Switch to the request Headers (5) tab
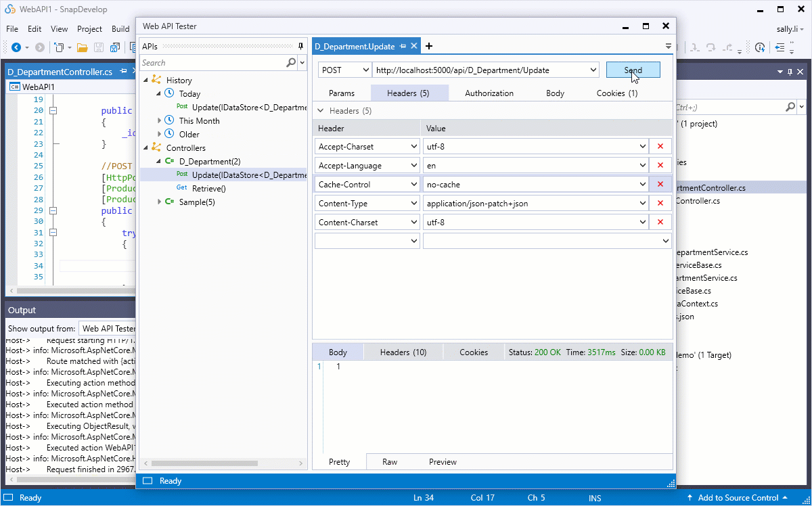This screenshot has width=812, height=506. point(408,93)
